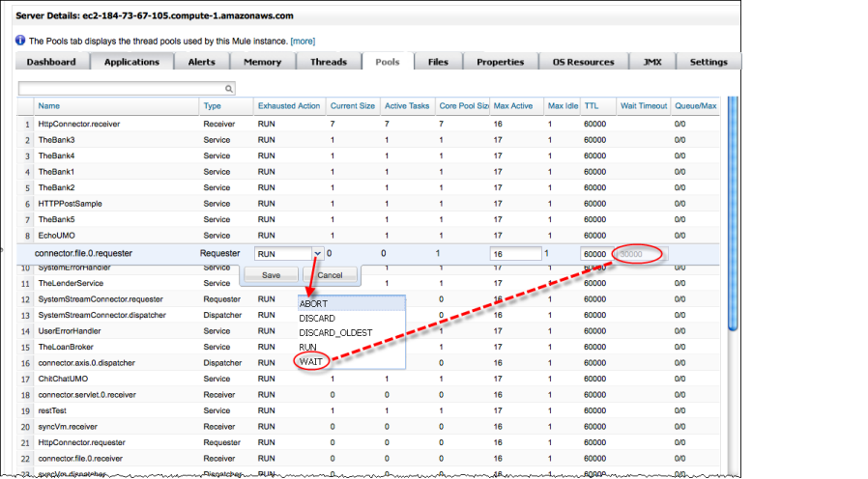
Task: Open the Exhausted Action dropdown arrow
Action: [315, 253]
